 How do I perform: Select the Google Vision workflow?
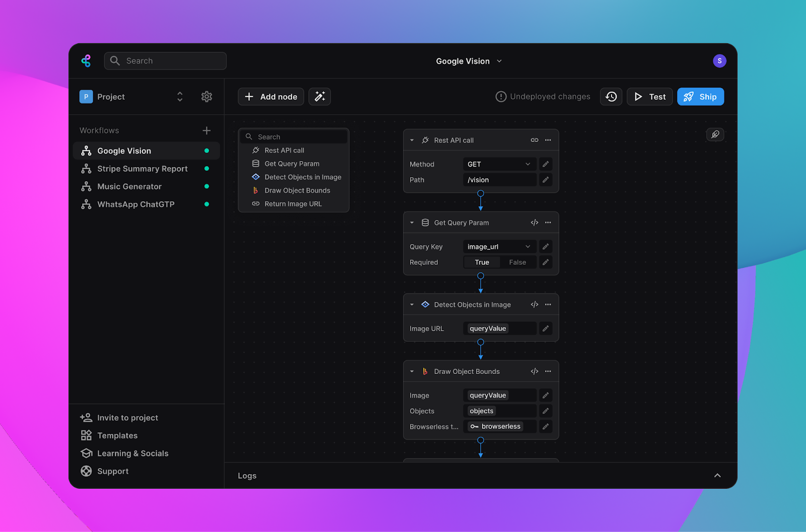[147, 150]
